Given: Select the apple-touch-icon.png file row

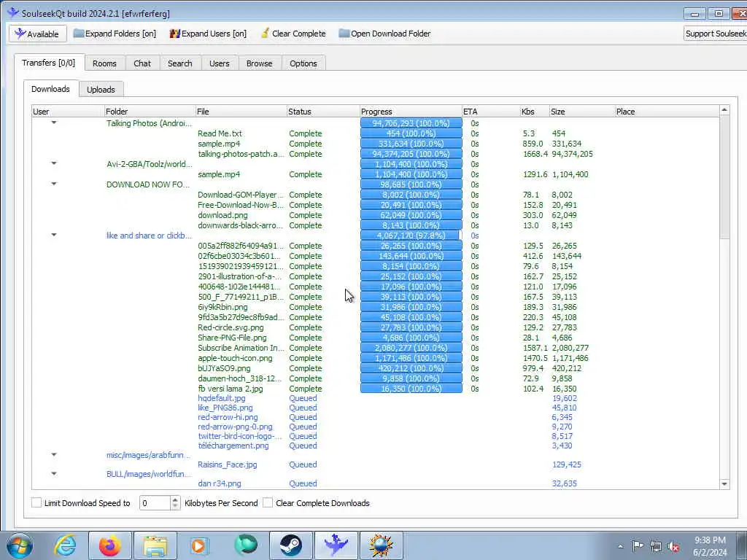Looking at the screenshot, I should [x=376, y=358].
